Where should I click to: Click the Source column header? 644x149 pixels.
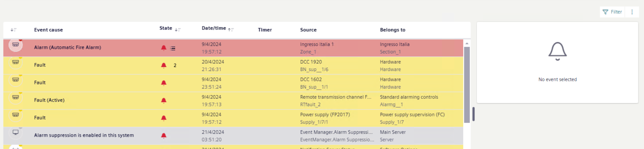coord(308,30)
